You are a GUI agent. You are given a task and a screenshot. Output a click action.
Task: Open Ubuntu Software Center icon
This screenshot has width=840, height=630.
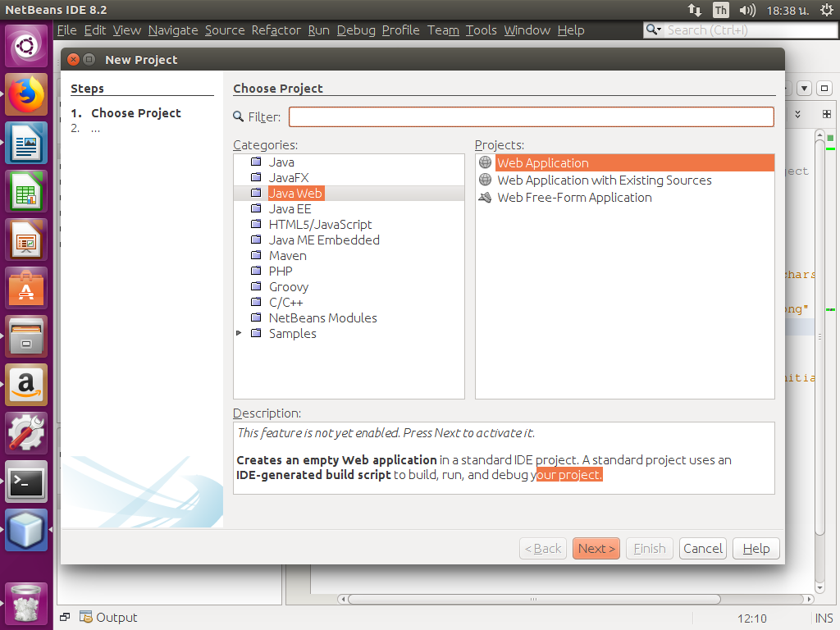click(26, 288)
